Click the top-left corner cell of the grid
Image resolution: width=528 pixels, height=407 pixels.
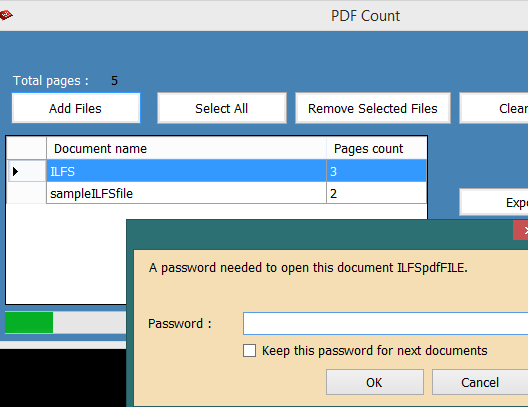pos(27,148)
